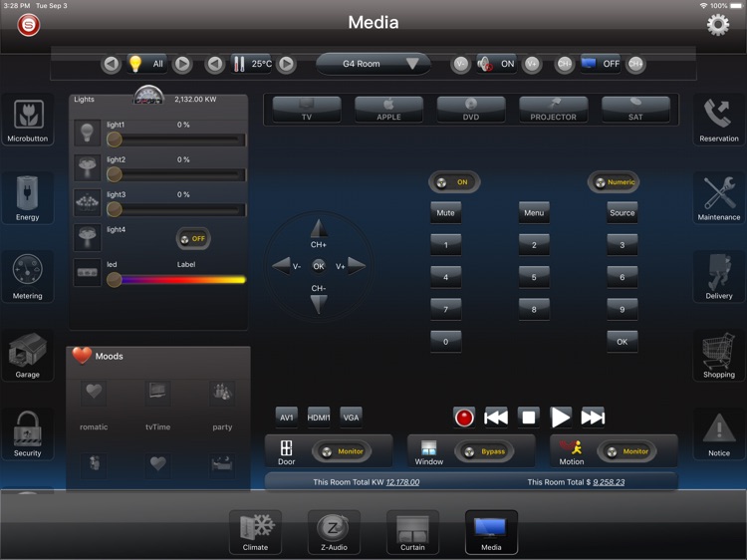
Task: Click the play button
Action: (x=560, y=418)
